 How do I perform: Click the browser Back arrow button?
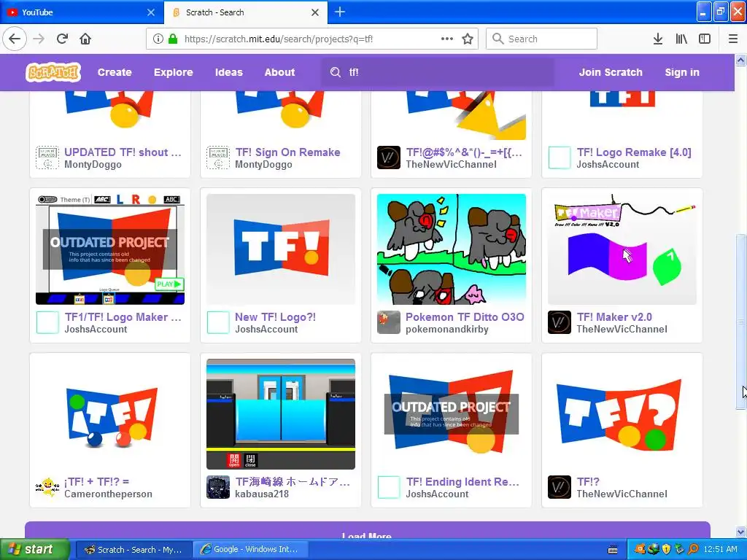[x=15, y=39]
